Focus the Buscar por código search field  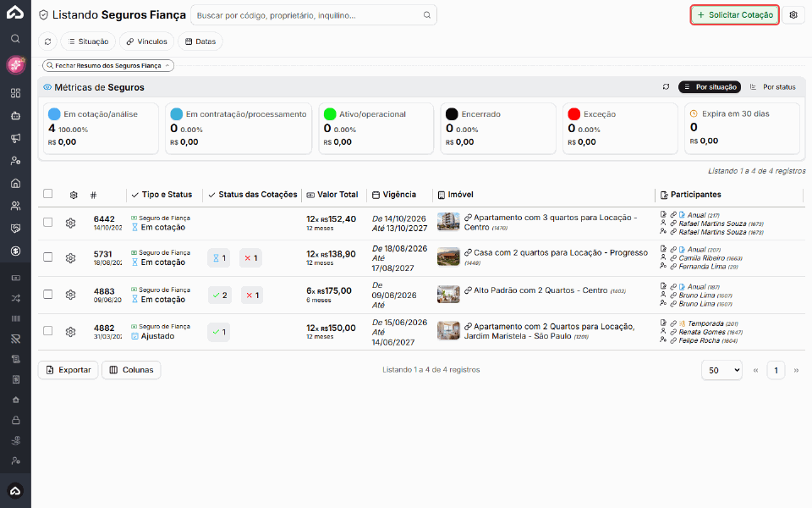tap(314, 15)
